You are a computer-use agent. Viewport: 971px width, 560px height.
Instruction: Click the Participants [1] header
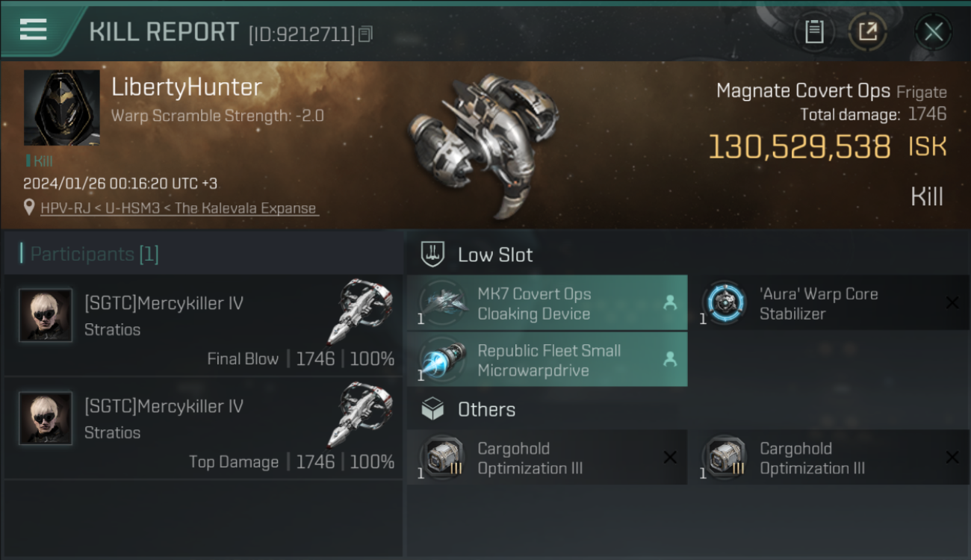(94, 254)
